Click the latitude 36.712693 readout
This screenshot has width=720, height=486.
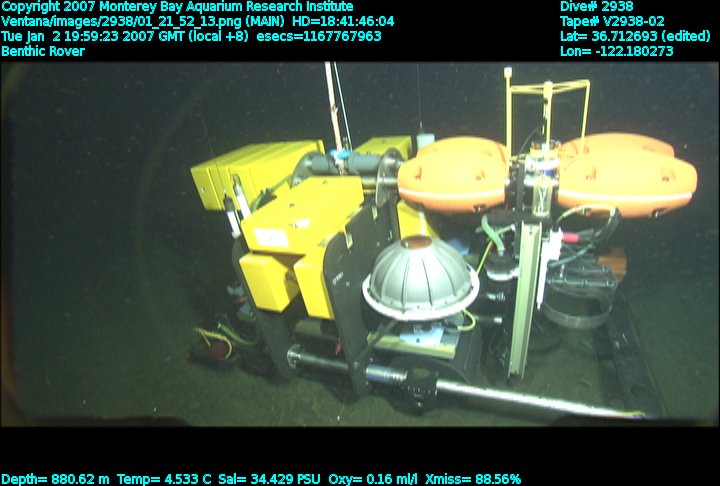[x=635, y=36]
